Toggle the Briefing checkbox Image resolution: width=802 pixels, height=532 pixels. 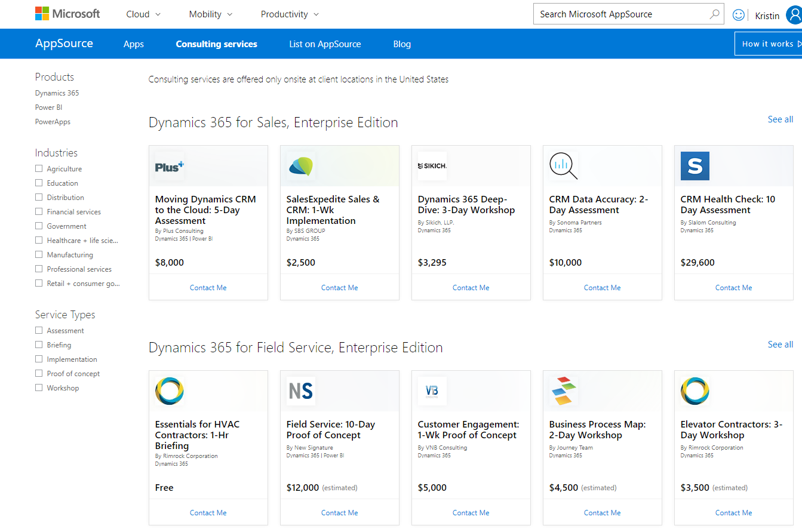click(x=39, y=345)
